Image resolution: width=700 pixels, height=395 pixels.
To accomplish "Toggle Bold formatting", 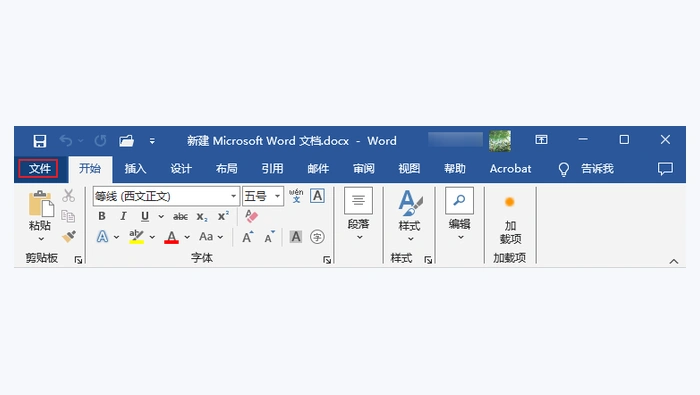I will tap(102, 216).
